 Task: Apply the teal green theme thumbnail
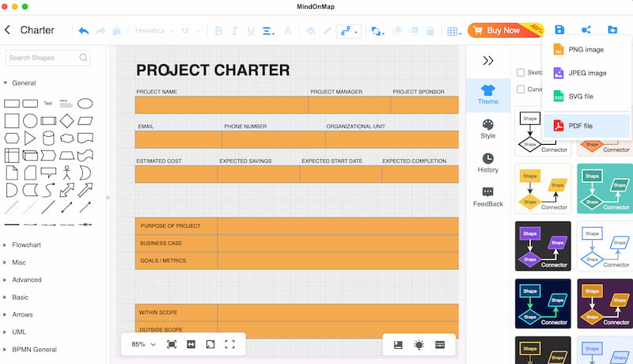pos(605,188)
